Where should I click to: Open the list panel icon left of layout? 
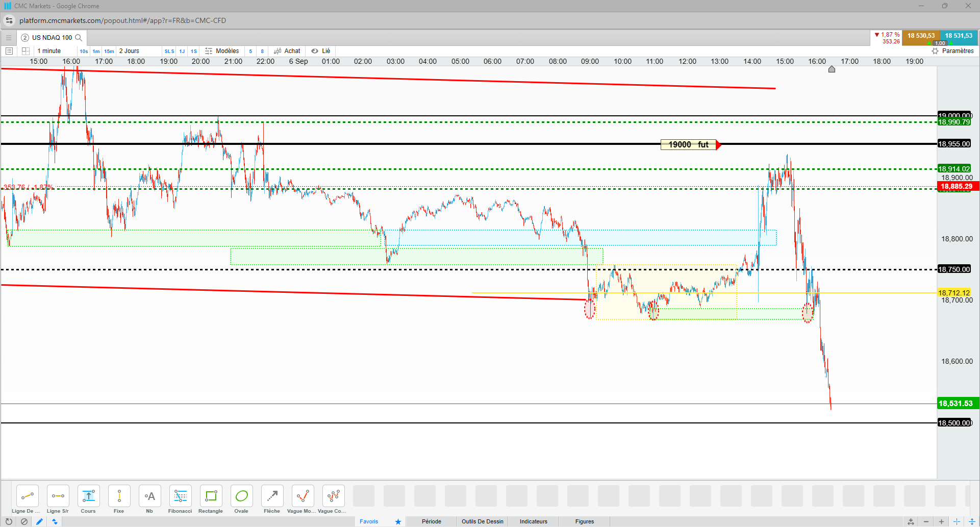(x=9, y=51)
